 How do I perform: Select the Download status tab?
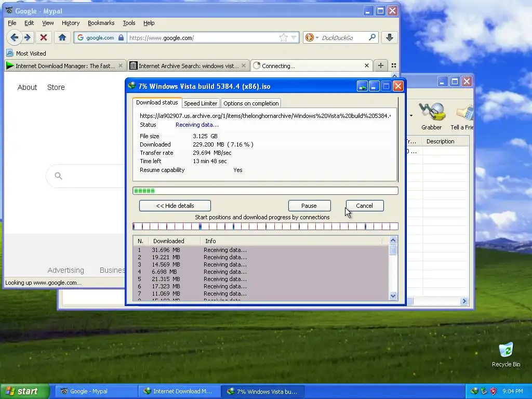pyautogui.click(x=157, y=102)
